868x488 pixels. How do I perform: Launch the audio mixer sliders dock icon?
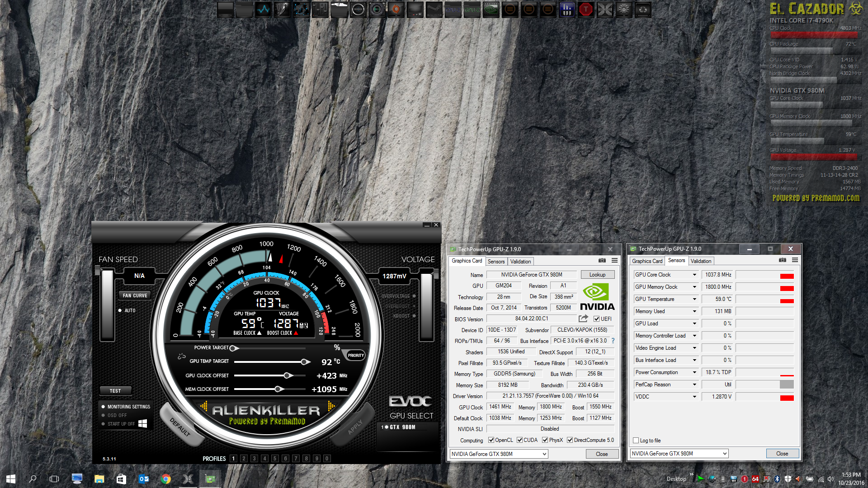(320, 9)
